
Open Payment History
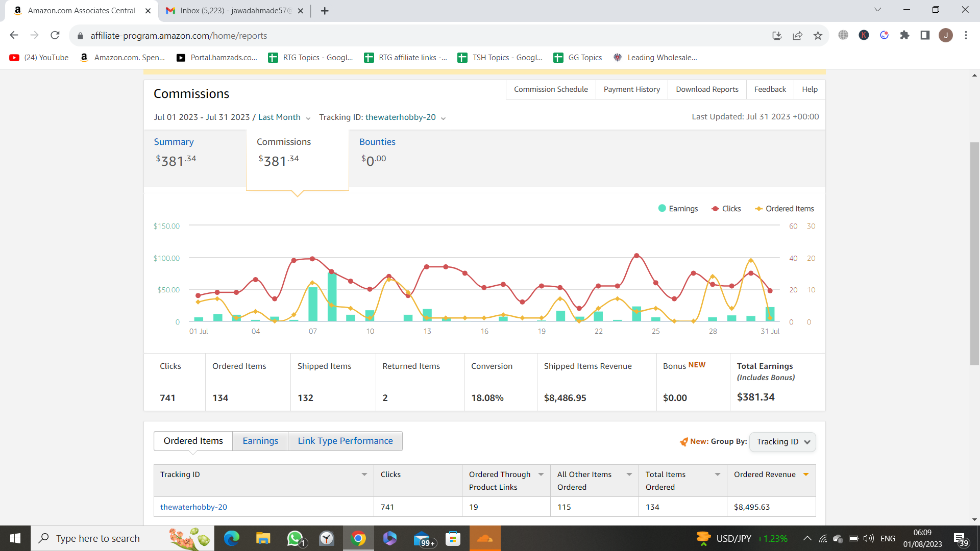click(631, 89)
